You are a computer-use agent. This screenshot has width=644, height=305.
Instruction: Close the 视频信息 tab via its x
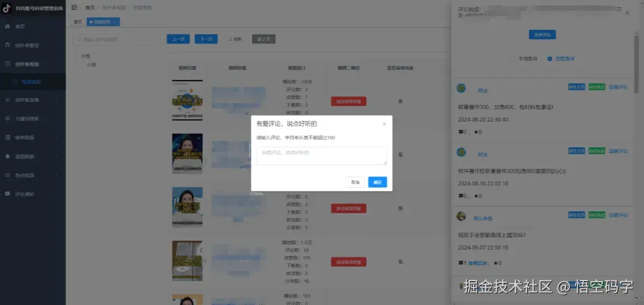114,22
